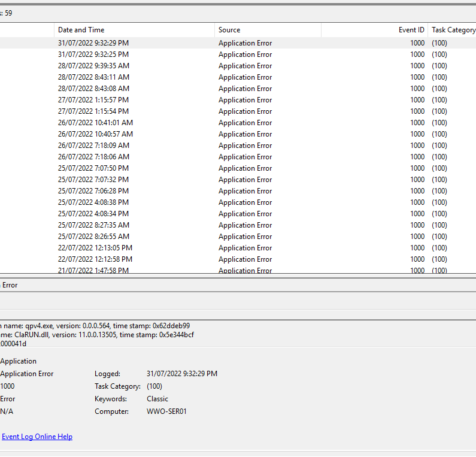Image resolution: width=476 pixels, height=457 pixels.
Task: Click the WWO-SER01 computer name value
Action: 166,411
